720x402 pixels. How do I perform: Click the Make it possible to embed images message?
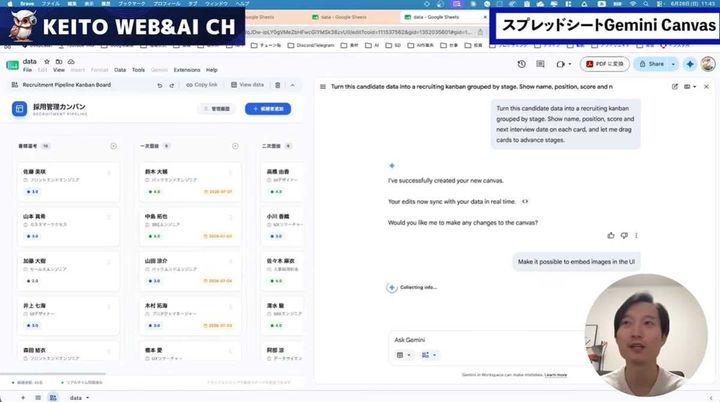pyautogui.click(x=576, y=262)
